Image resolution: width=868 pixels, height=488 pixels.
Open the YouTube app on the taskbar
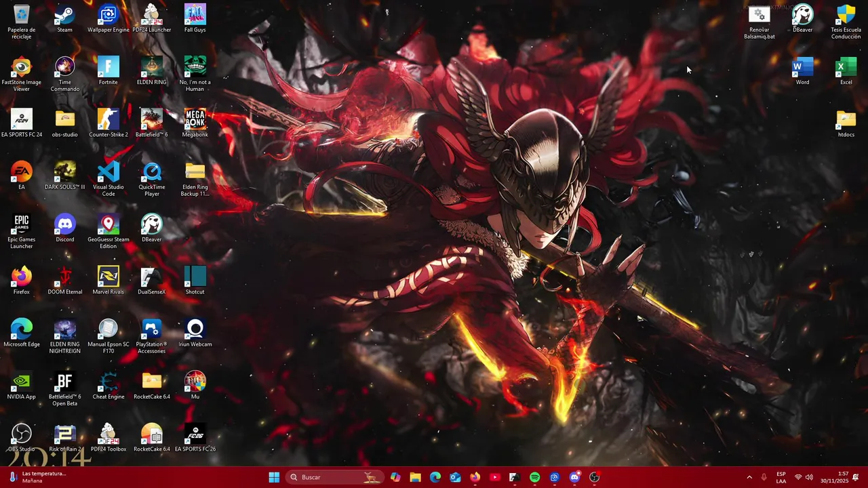pos(494,477)
